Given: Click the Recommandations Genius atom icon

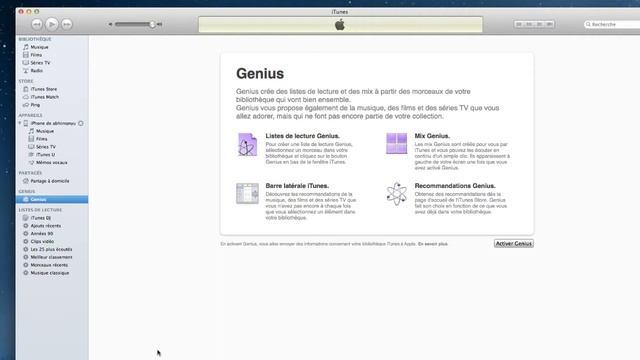Looking at the screenshot, I should pos(397,194).
